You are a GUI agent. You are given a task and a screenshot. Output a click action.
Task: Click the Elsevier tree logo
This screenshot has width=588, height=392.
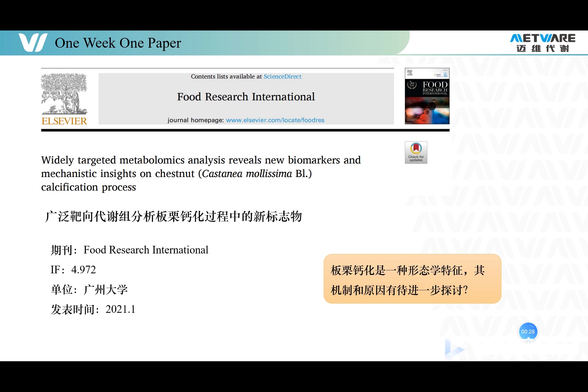(64, 94)
